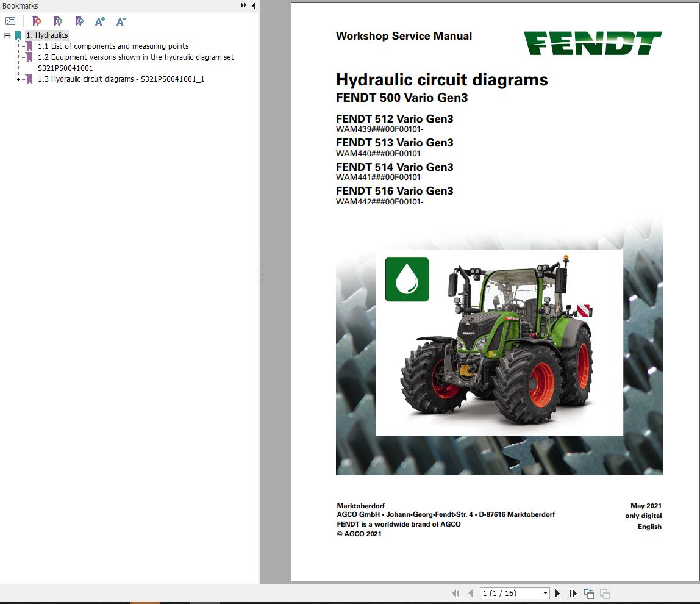Open the bookmarks options checklist icon
This screenshot has height=604, width=700.
tap(10, 21)
